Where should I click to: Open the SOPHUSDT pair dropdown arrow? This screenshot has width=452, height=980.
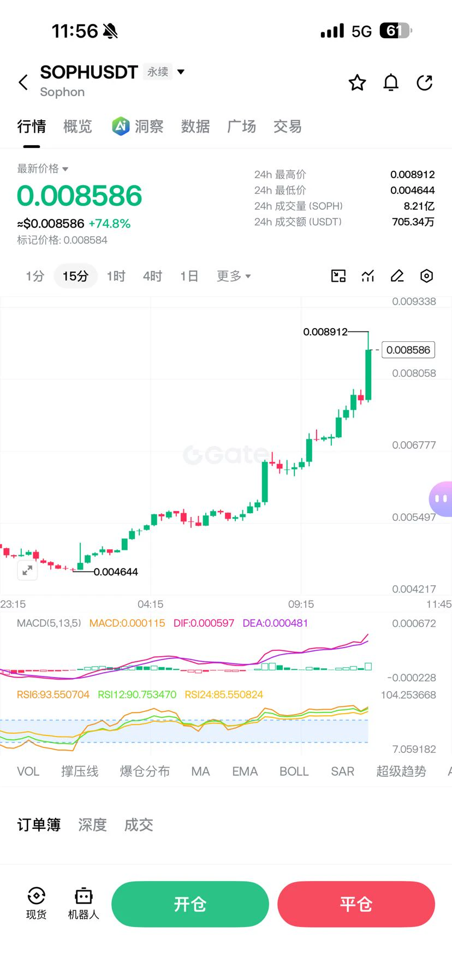(181, 72)
